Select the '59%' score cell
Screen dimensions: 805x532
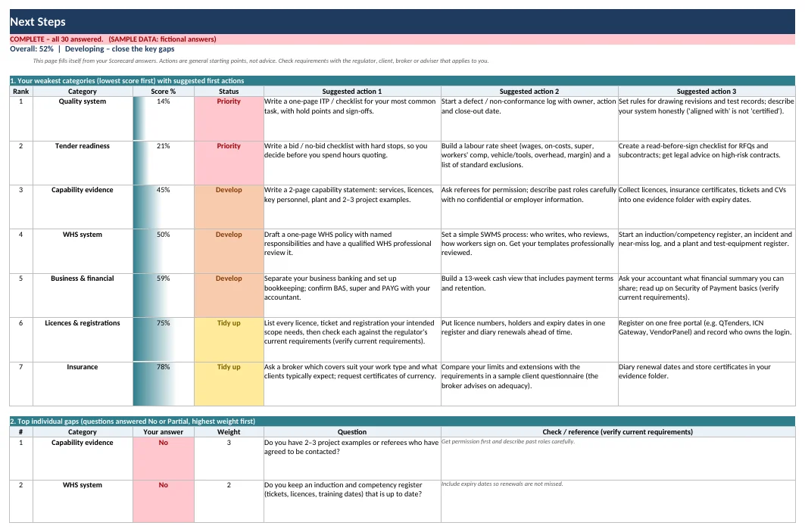pos(164,295)
